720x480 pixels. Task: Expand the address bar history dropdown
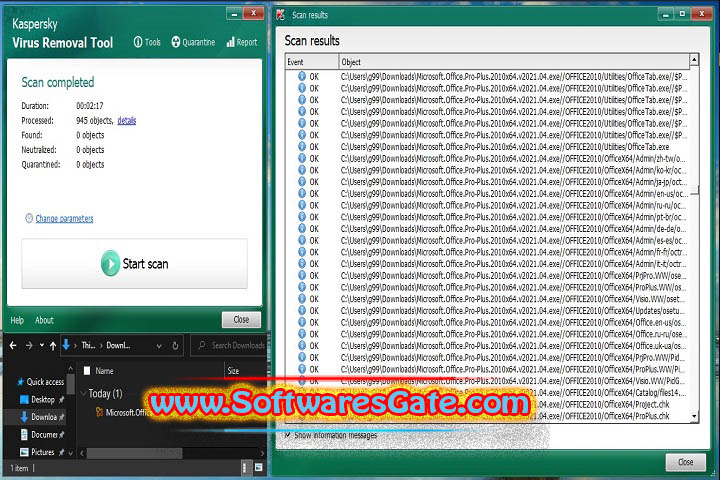tap(157, 345)
